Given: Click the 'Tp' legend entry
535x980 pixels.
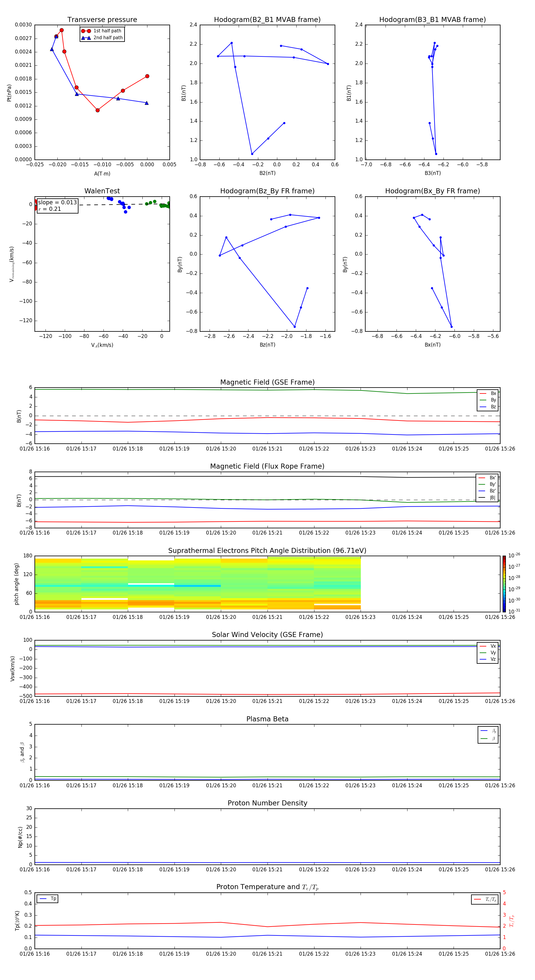Looking at the screenshot, I should click(x=48, y=899).
